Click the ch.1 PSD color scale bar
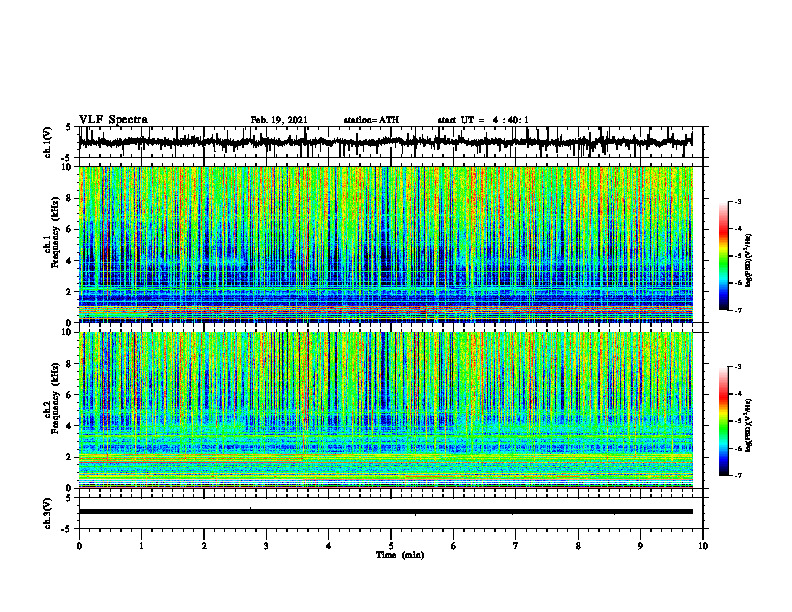The image size is (792, 612). pyautogui.click(x=724, y=256)
